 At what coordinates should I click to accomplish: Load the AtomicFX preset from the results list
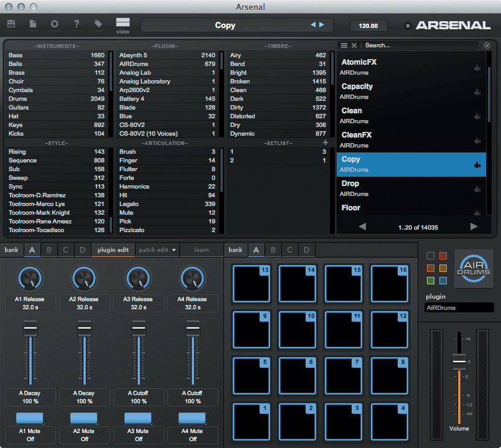pos(411,67)
